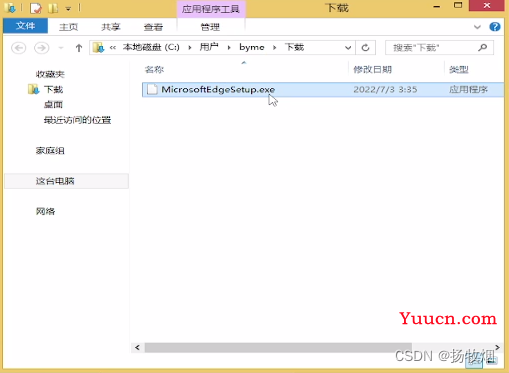Minimize the 下载 window

tap(437, 6)
